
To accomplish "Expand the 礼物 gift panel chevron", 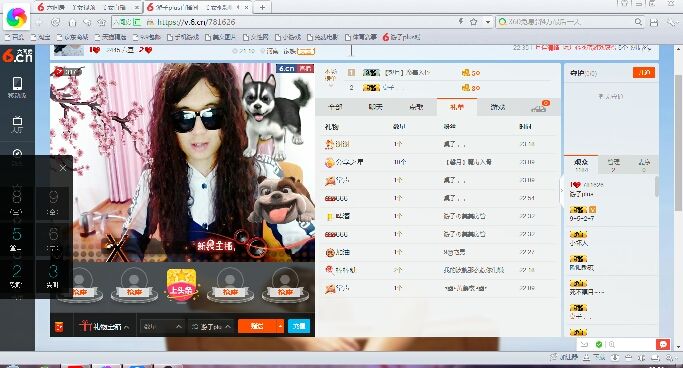I will pyautogui.click(x=126, y=327).
